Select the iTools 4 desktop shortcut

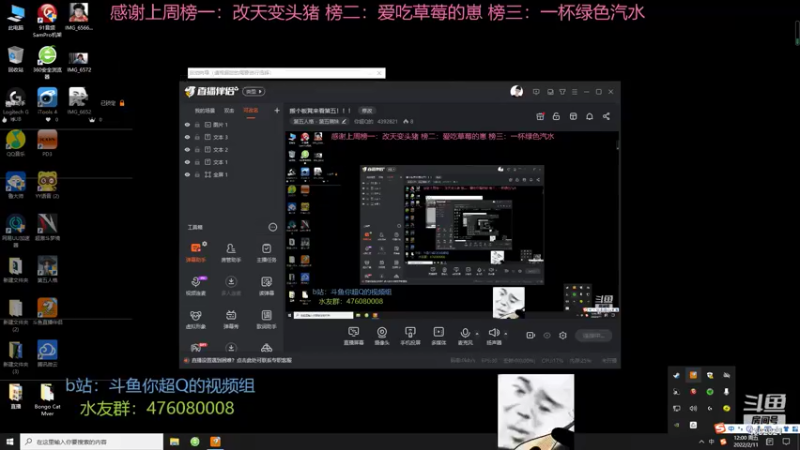47,101
